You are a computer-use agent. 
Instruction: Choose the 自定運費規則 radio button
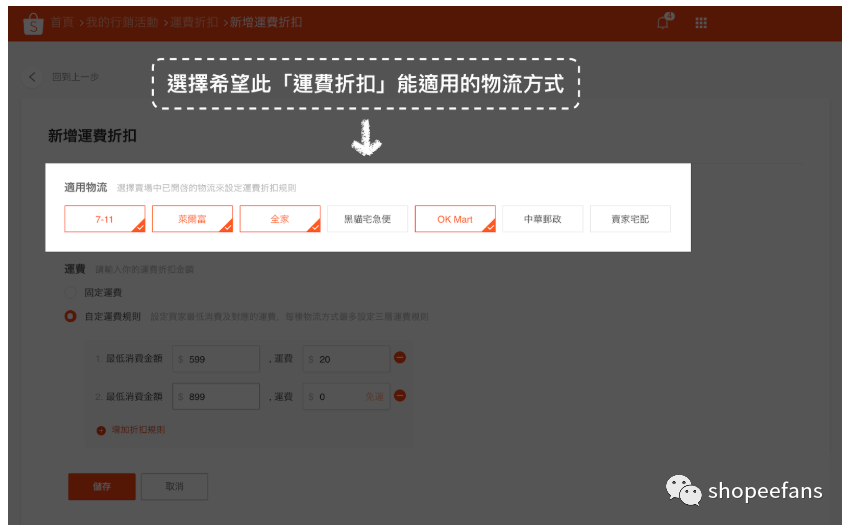71,316
